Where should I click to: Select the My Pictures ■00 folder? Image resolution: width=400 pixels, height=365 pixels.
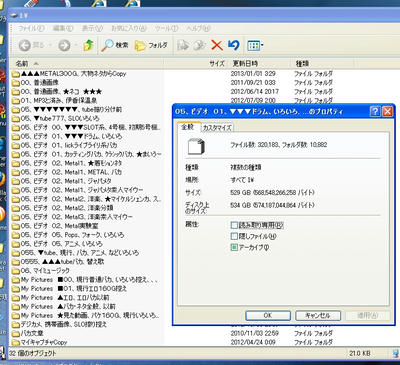pyautogui.click(x=85, y=280)
